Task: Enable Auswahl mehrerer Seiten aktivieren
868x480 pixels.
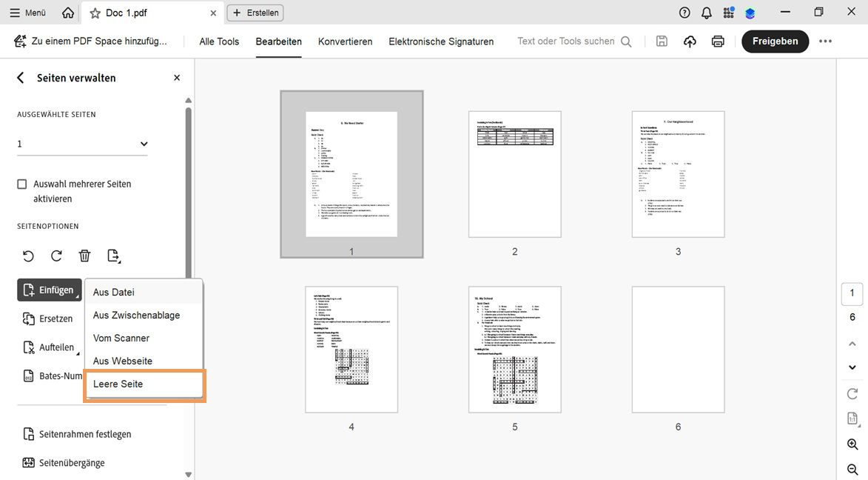Action: (x=21, y=184)
